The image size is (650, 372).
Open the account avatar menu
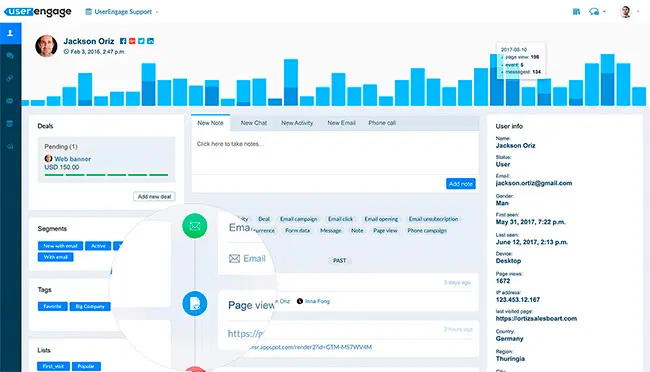626,12
